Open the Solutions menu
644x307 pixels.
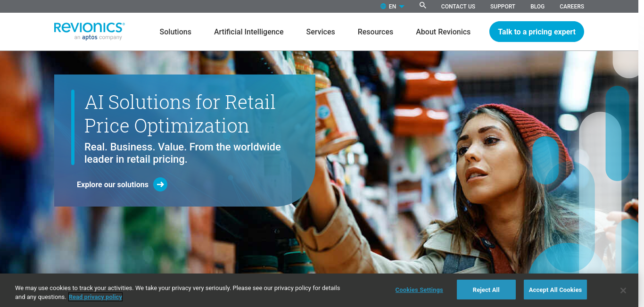(x=175, y=32)
